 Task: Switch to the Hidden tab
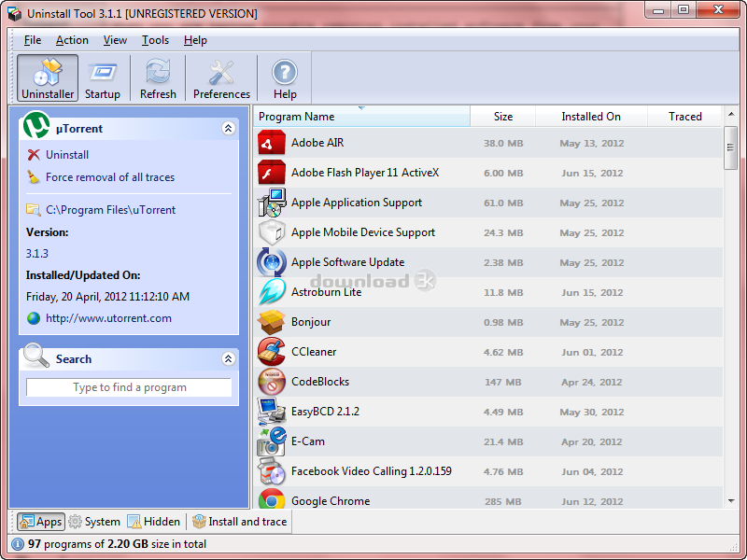[154, 522]
